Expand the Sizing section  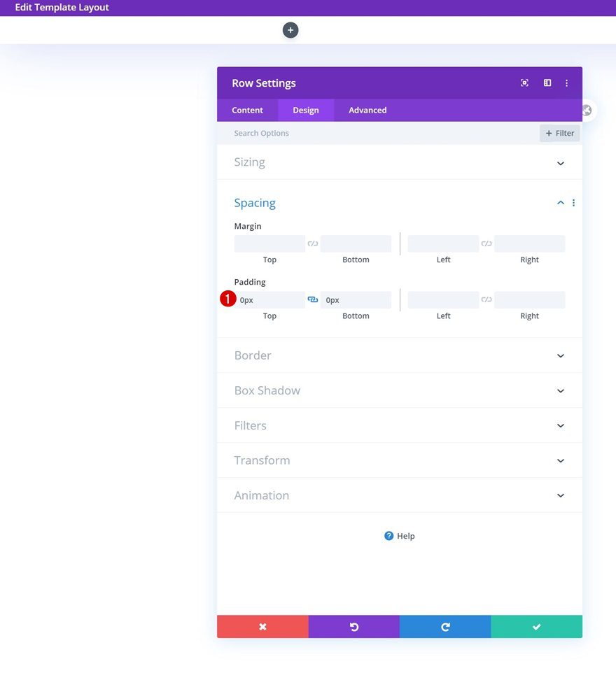(559, 163)
